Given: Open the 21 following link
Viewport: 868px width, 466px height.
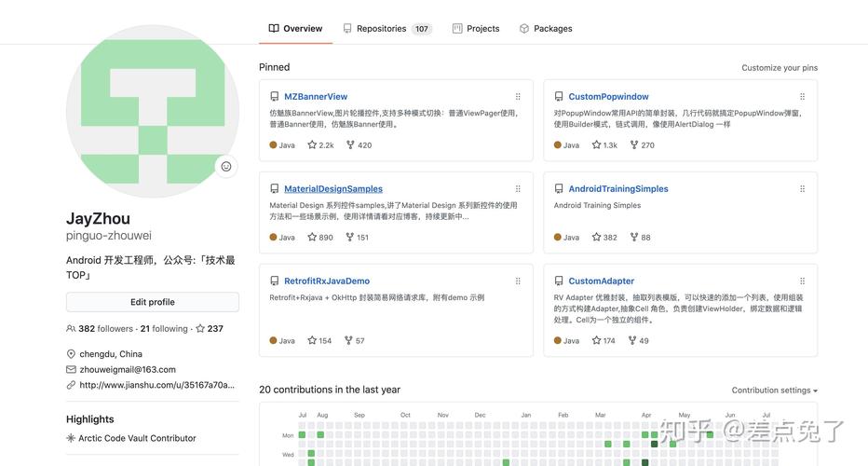Looking at the screenshot, I should (164, 329).
